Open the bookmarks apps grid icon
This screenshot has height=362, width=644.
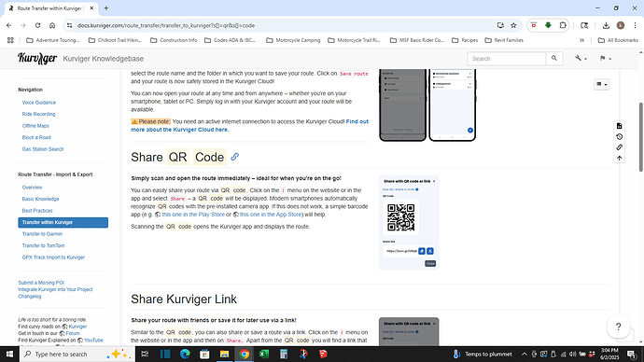[x=10, y=40]
